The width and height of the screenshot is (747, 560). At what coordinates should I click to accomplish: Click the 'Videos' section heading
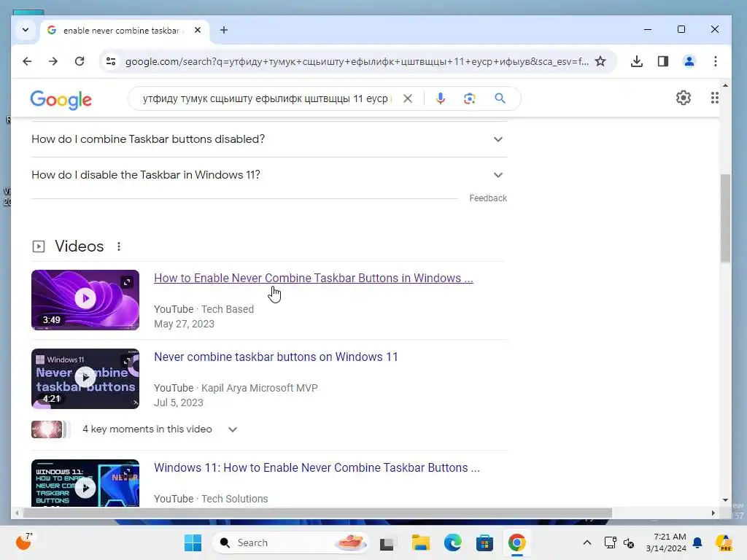tap(79, 246)
